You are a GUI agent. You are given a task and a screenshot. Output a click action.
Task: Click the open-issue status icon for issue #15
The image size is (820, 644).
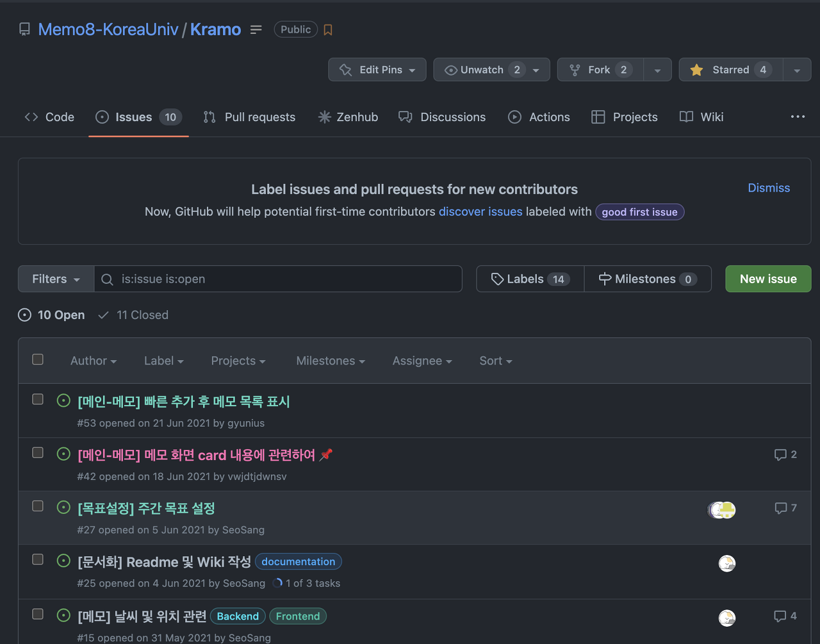pos(63,615)
